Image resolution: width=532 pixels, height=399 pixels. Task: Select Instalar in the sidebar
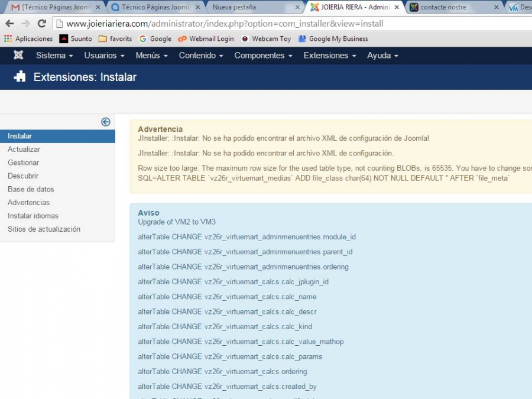(58, 136)
